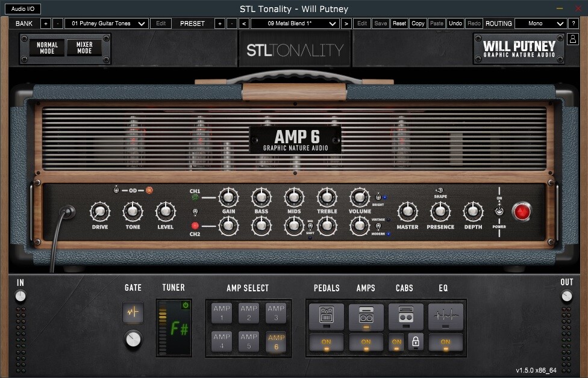Toggle the tuner power icon
Screen dimensions: 588x378
(x=186, y=305)
